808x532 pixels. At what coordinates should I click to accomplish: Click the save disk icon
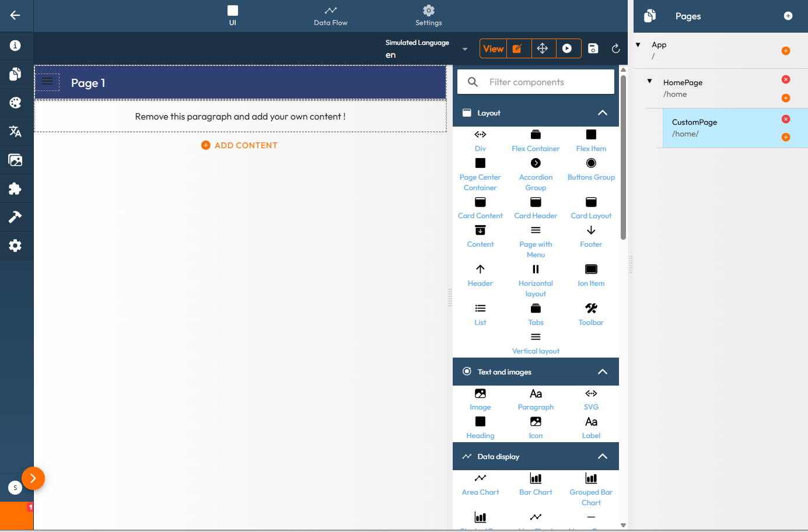593,48
